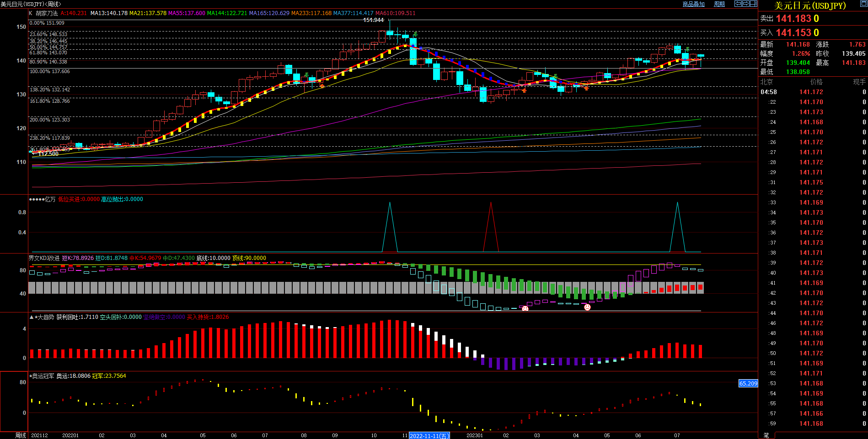Viewport: 868px width, 439px height.
Task: Click the 界文KD改进 indicator title
Action: [44, 258]
